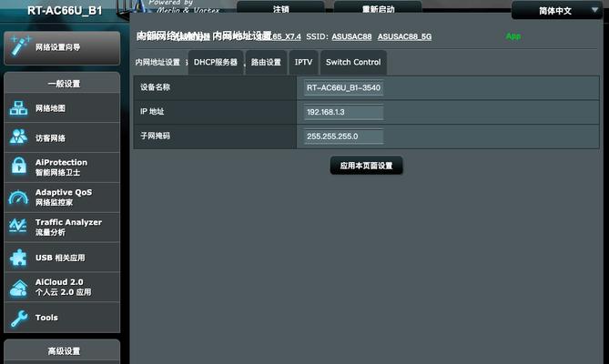Open Adaptive QoS 网络监控家 menu item

62,197
